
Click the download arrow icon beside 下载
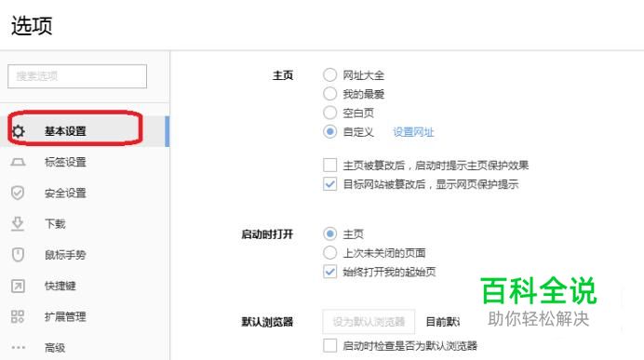pyautogui.click(x=18, y=223)
